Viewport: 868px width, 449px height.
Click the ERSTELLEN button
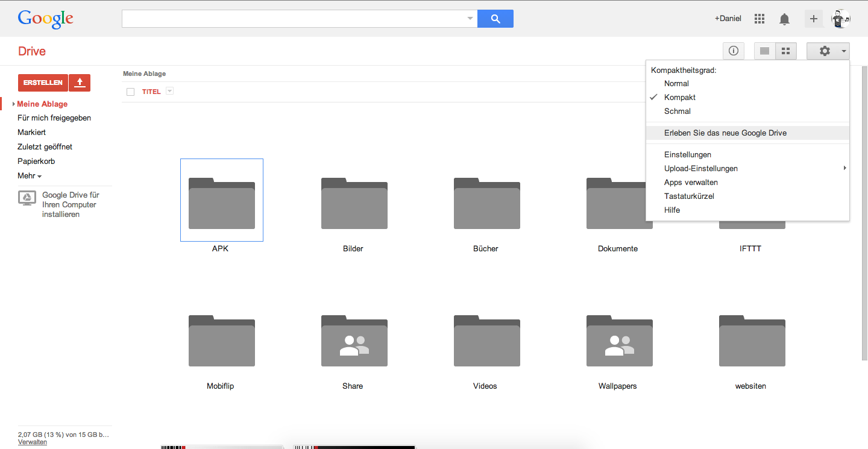[43, 83]
